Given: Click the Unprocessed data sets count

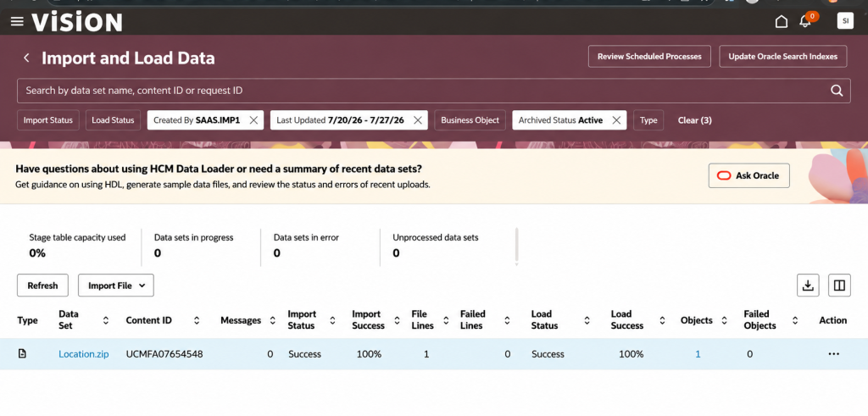Looking at the screenshot, I should pyautogui.click(x=396, y=253).
